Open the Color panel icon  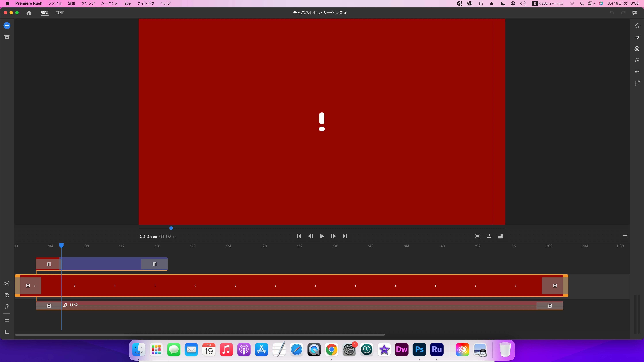coord(637,49)
